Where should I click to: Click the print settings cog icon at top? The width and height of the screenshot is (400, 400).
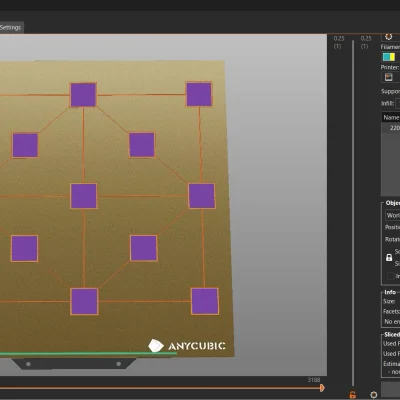[388, 36]
